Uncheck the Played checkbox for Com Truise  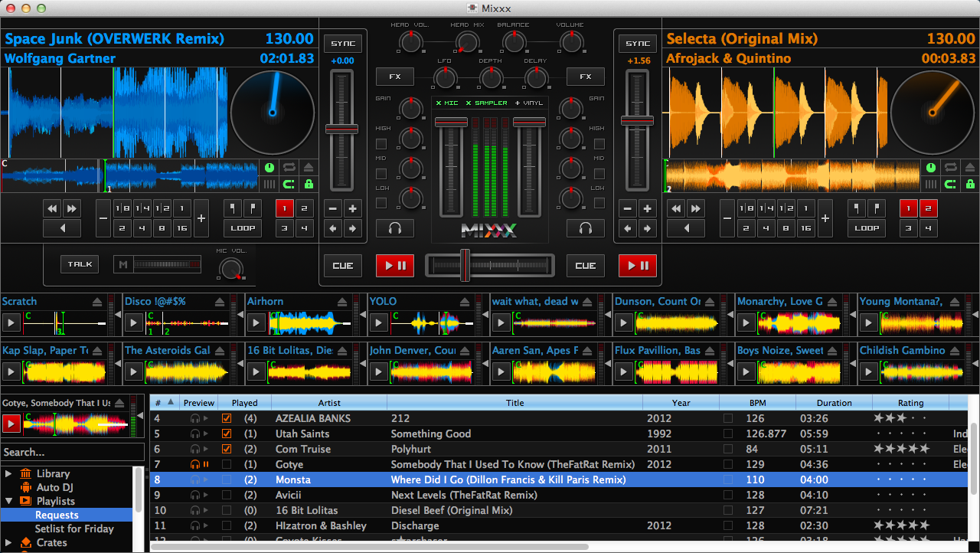tap(226, 449)
